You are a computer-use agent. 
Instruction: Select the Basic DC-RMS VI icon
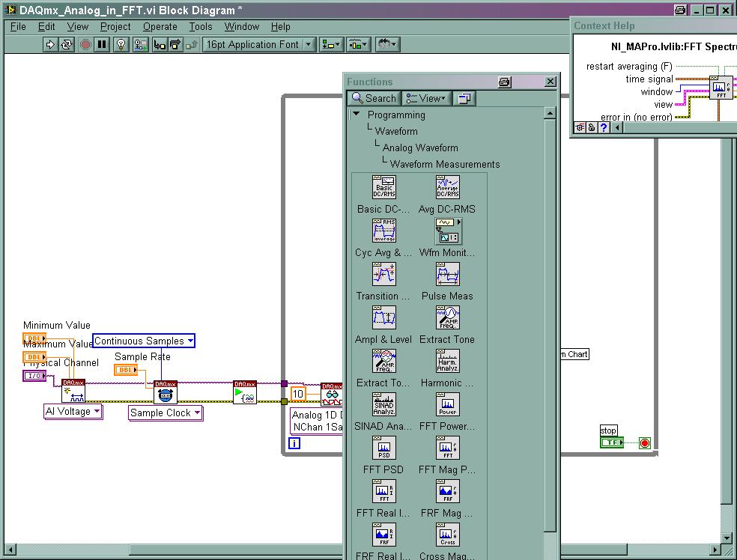tap(384, 187)
